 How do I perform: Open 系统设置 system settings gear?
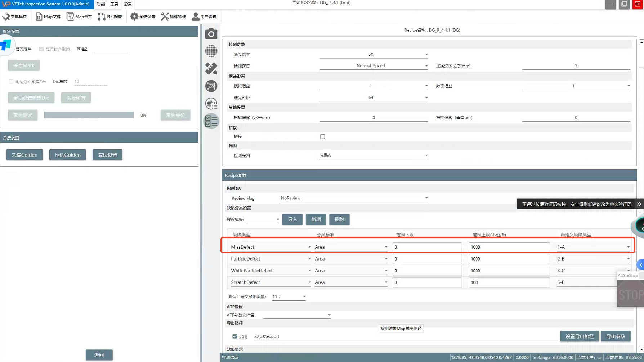coord(143,17)
